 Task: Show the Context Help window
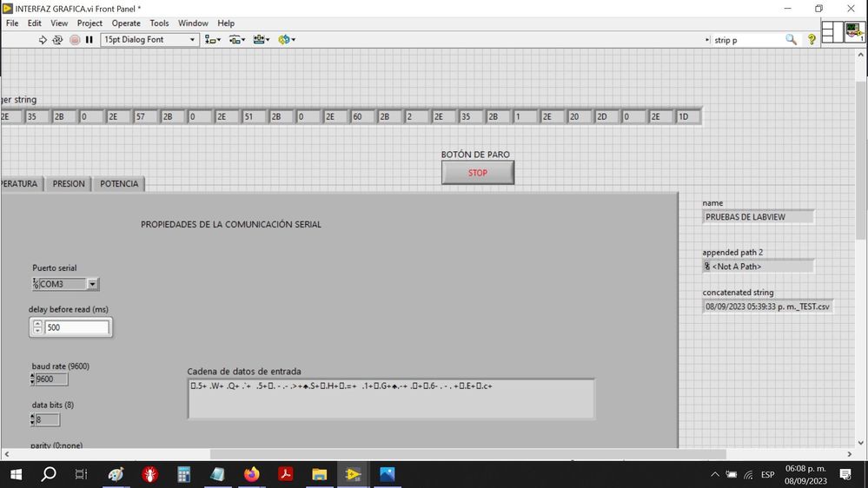tap(812, 40)
